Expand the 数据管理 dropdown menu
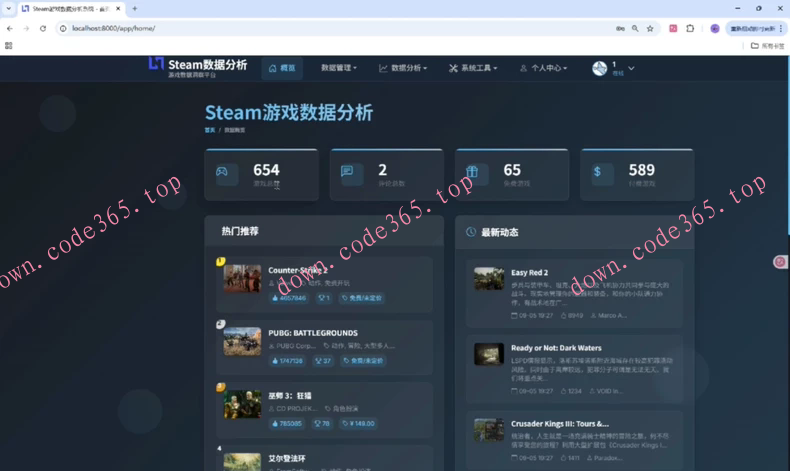790x471 pixels. coord(339,68)
